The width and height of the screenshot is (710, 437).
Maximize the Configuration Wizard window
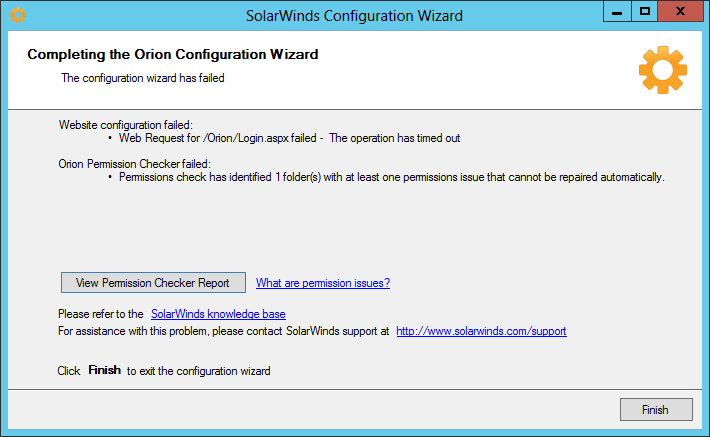tap(644, 12)
